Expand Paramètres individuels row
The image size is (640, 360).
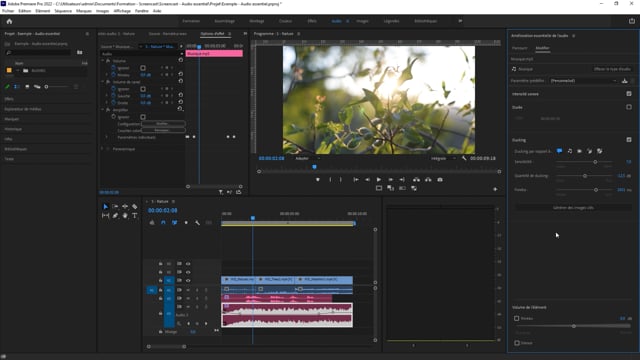coord(107,138)
